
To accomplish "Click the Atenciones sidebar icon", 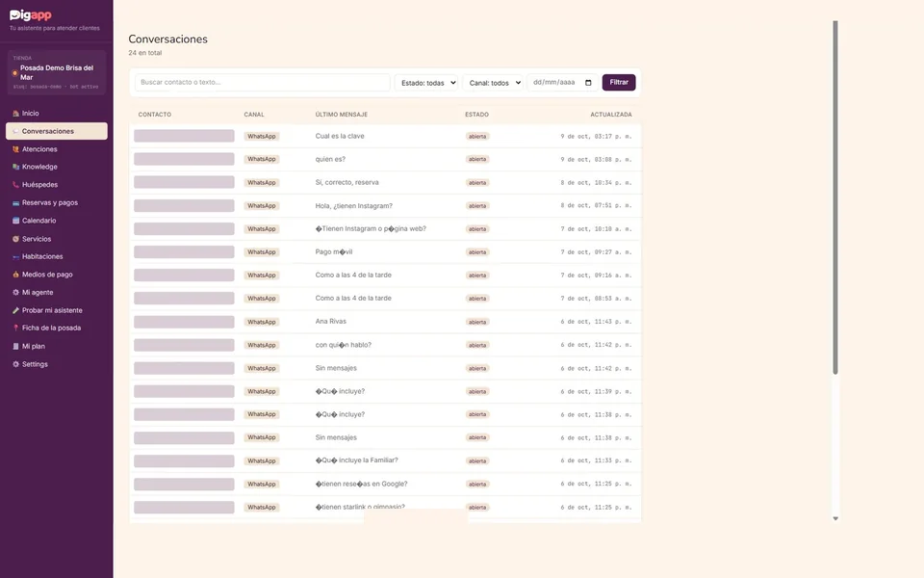I will [16, 149].
